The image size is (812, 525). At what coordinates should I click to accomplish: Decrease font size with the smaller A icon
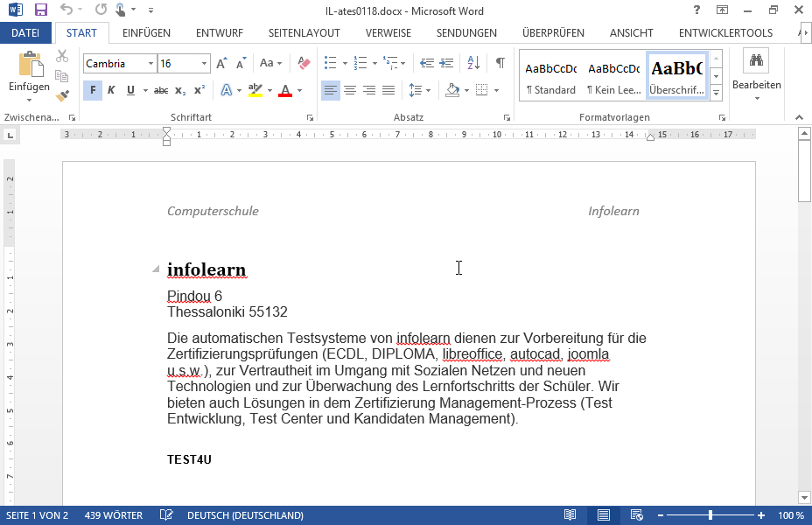241,63
